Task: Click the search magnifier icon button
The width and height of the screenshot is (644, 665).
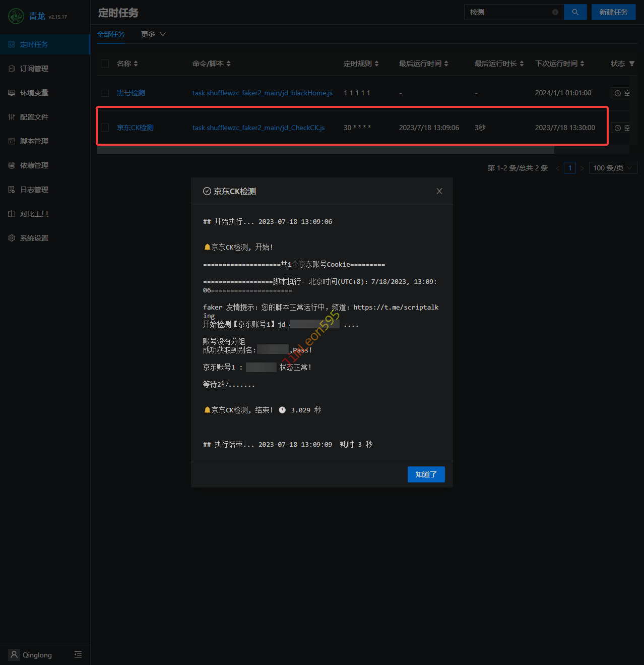Action: coord(575,12)
